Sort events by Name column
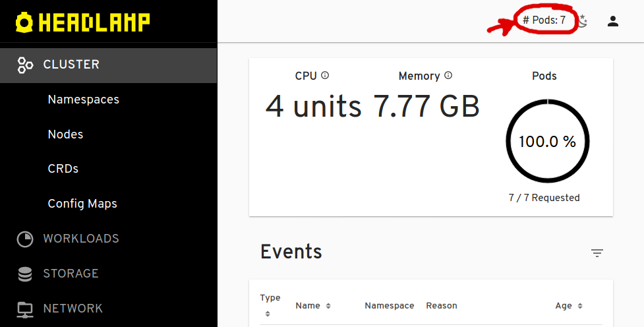 click(x=328, y=306)
